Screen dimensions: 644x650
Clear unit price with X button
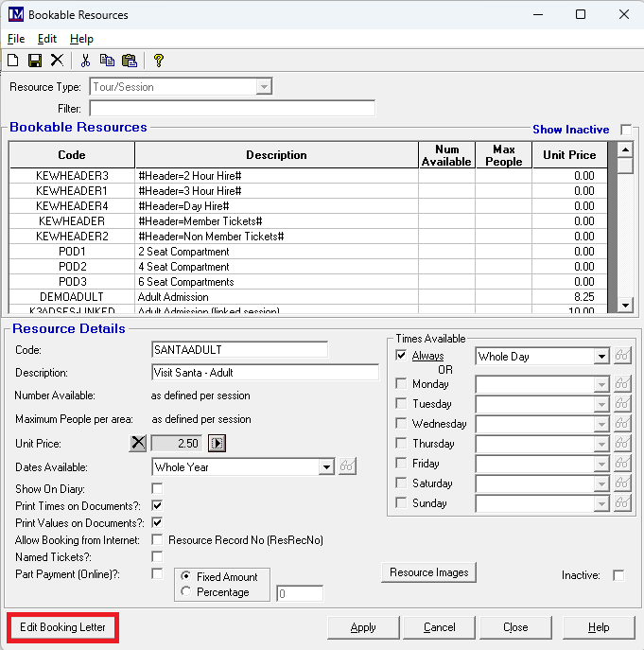pyautogui.click(x=138, y=443)
